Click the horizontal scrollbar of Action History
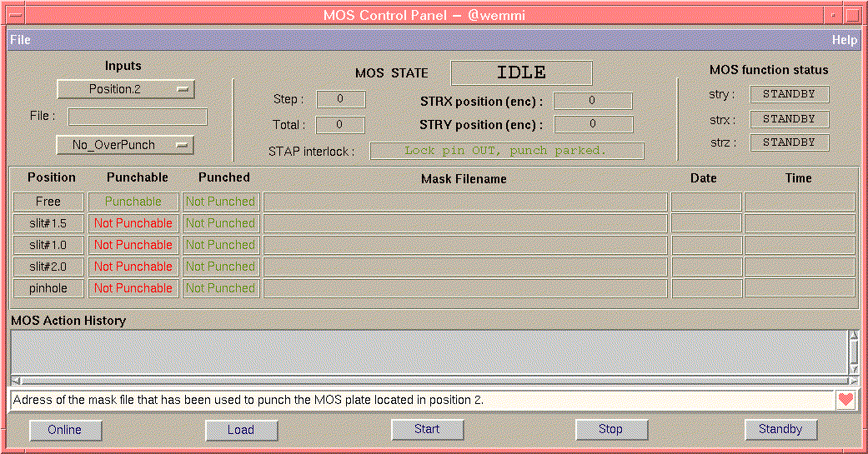868x454 pixels. 429,381
